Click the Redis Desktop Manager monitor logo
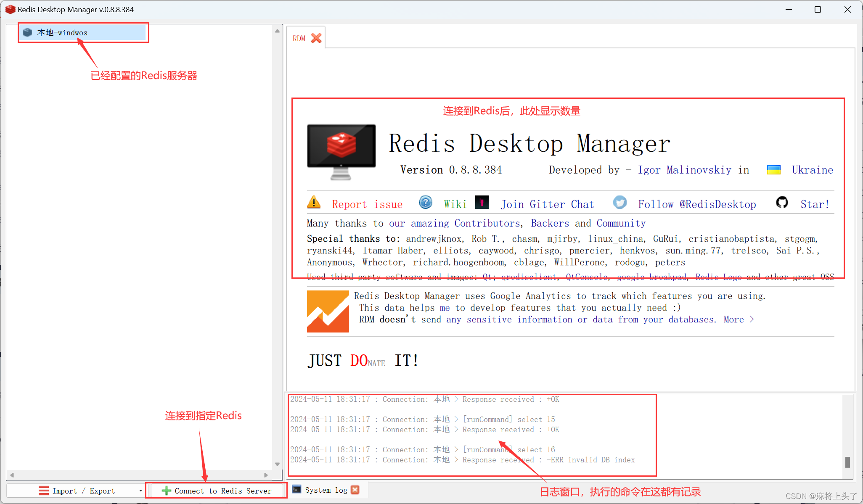This screenshot has width=863, height=504. [x=341, y=152]
